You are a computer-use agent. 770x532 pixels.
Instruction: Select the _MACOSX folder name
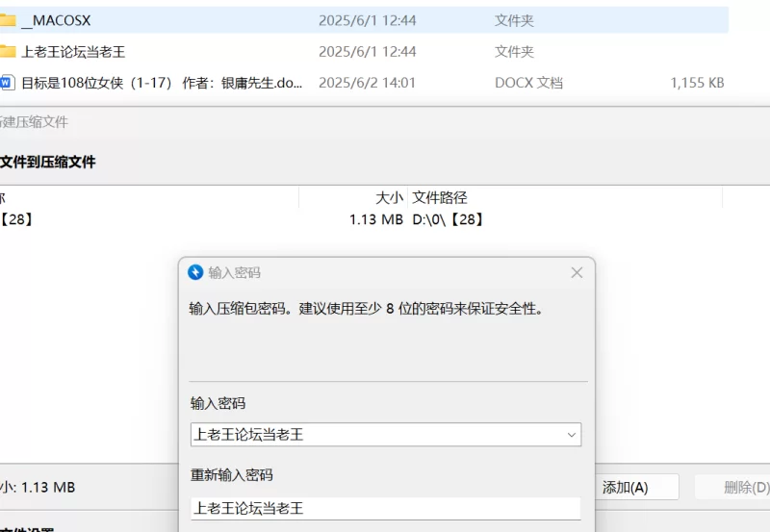coord(57,20)
